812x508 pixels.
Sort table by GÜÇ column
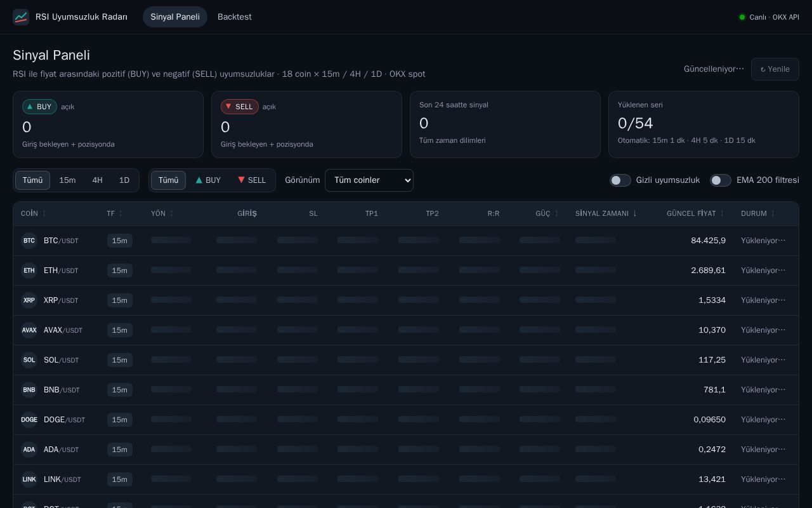click(x=547, y=213)
